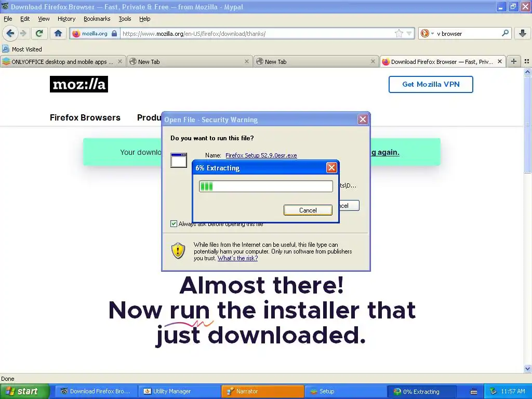Go forward with the Forward arrow button

[23, 33]
